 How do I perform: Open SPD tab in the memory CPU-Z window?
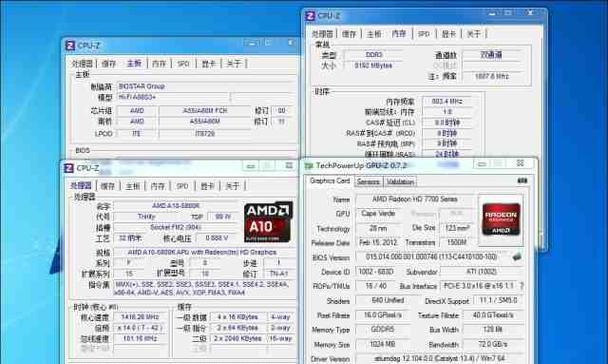(423, 34)
